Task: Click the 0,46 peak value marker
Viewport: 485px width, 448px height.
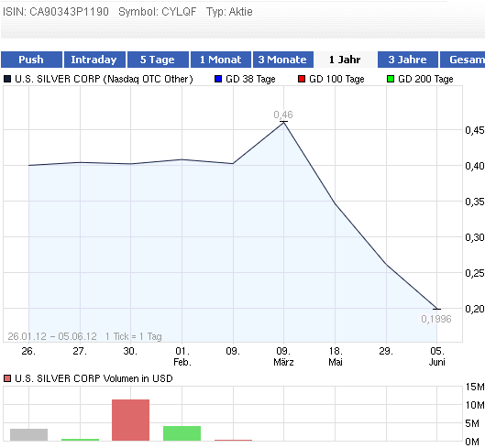Action: pyautogui.click(x=283, y=115)
